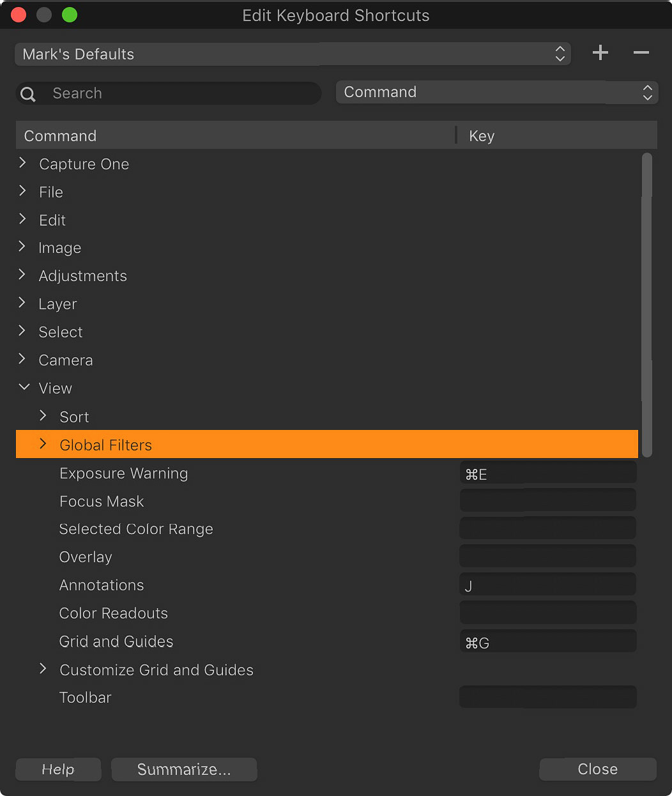Select the Layer category item

point(57,304)
